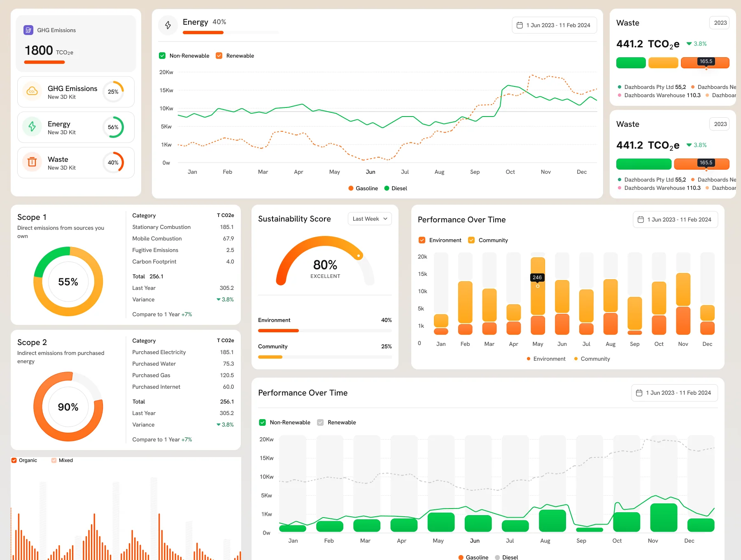Click Scope 2 Compare to 1 Year +7%
Viewport: 741px width, 560px height.
[x=162, y=439]
